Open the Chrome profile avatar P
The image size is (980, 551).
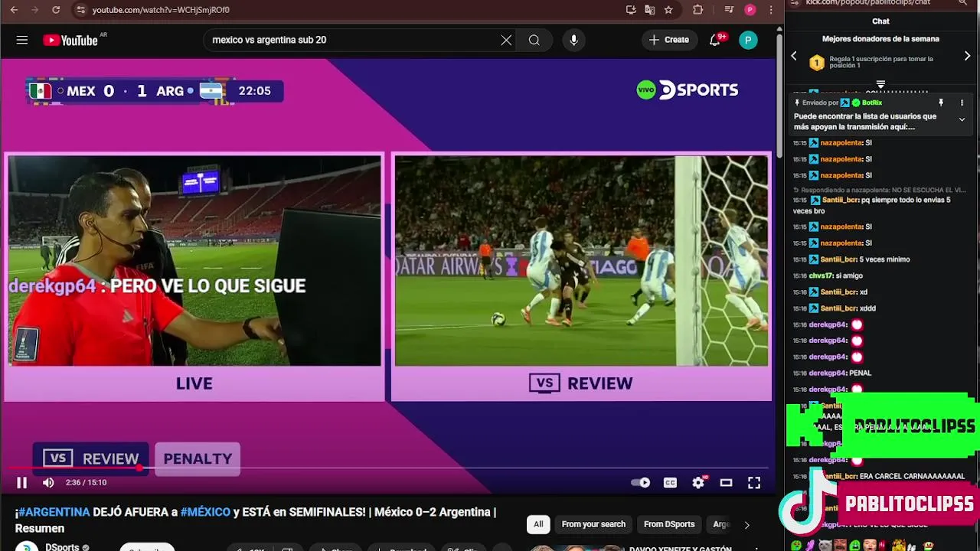tap(750, 10)
